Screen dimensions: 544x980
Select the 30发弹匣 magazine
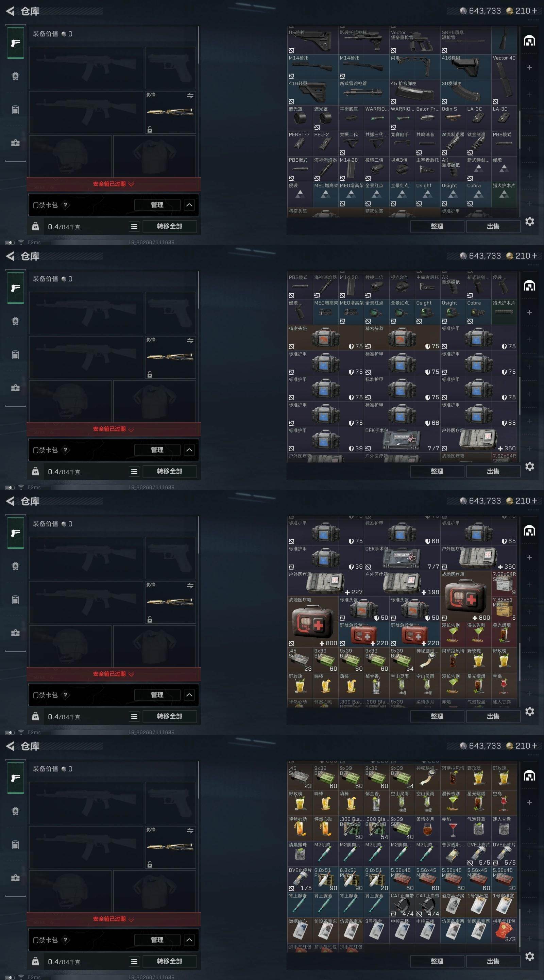click(x=466, y=93)
